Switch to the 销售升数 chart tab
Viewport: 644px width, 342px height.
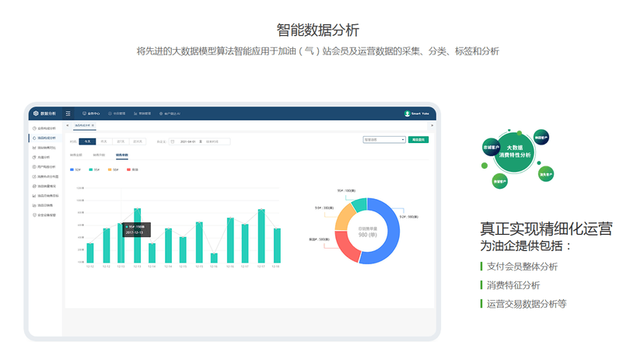pyautogui.click(x=99, y=155)
